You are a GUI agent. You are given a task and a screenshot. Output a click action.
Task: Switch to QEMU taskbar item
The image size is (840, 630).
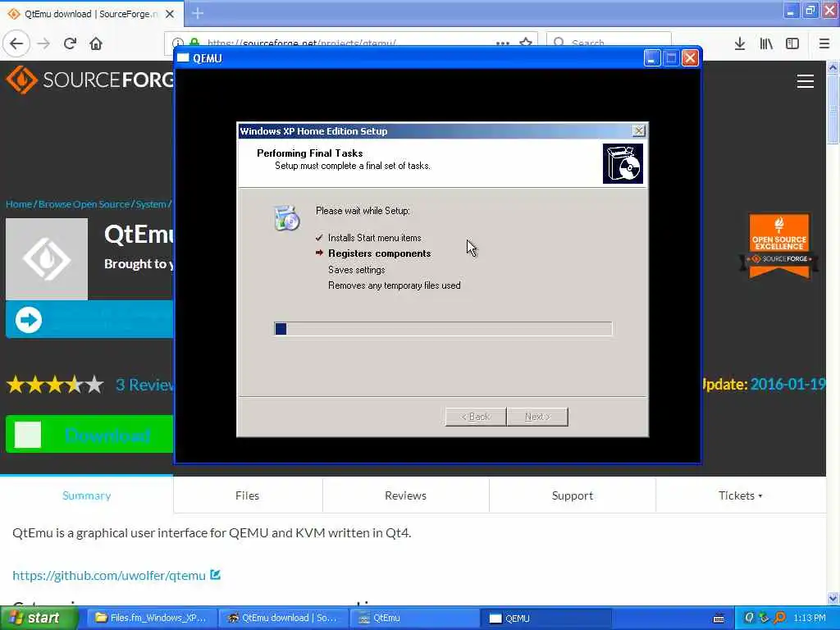[546, 619]
